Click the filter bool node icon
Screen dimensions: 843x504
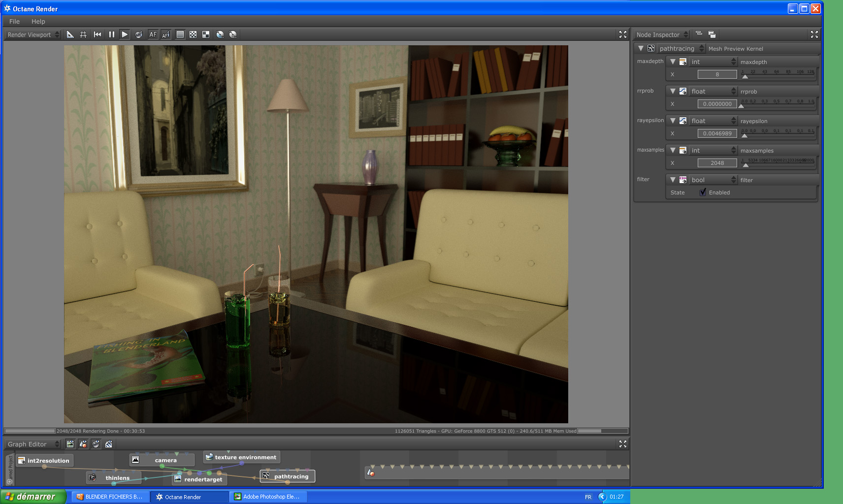pyautogui.click(x=683, y=180)
